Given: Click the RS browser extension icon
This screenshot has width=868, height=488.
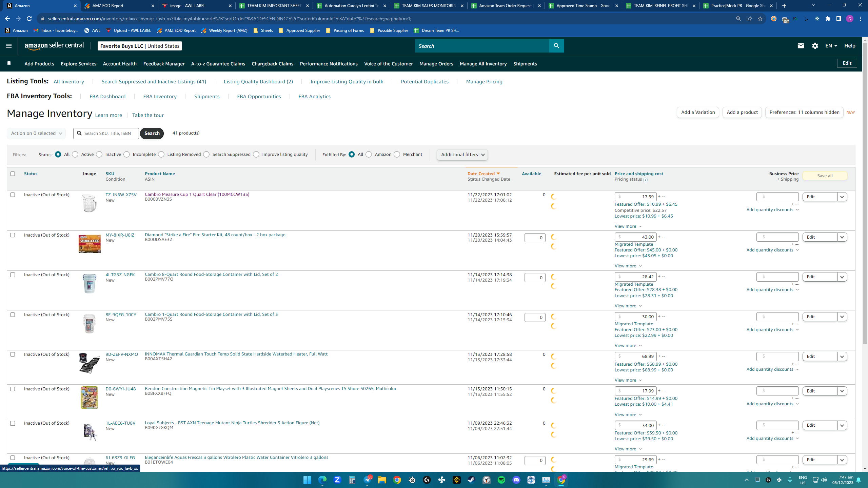Looking at the screenshot, I should (x=795, y=19).
